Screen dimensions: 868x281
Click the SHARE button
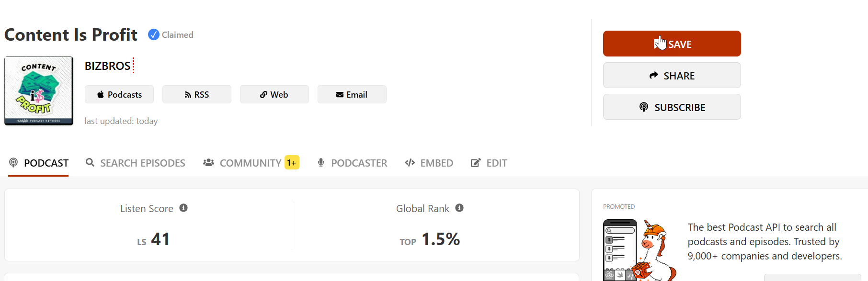672,75
